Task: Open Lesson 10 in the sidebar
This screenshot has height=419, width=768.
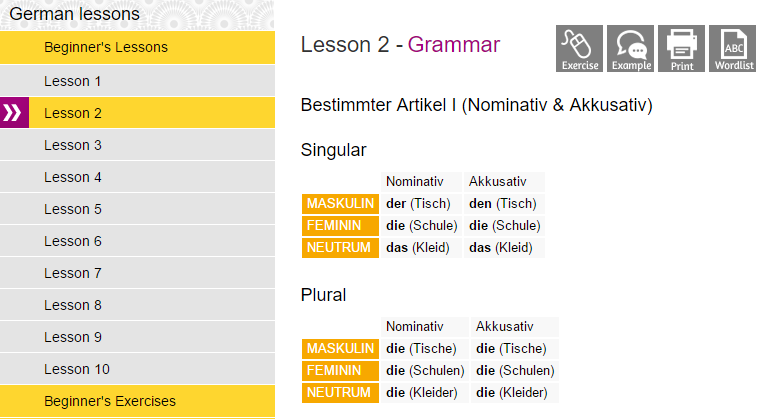Action: pyautogui.click(x=137, y=369)
